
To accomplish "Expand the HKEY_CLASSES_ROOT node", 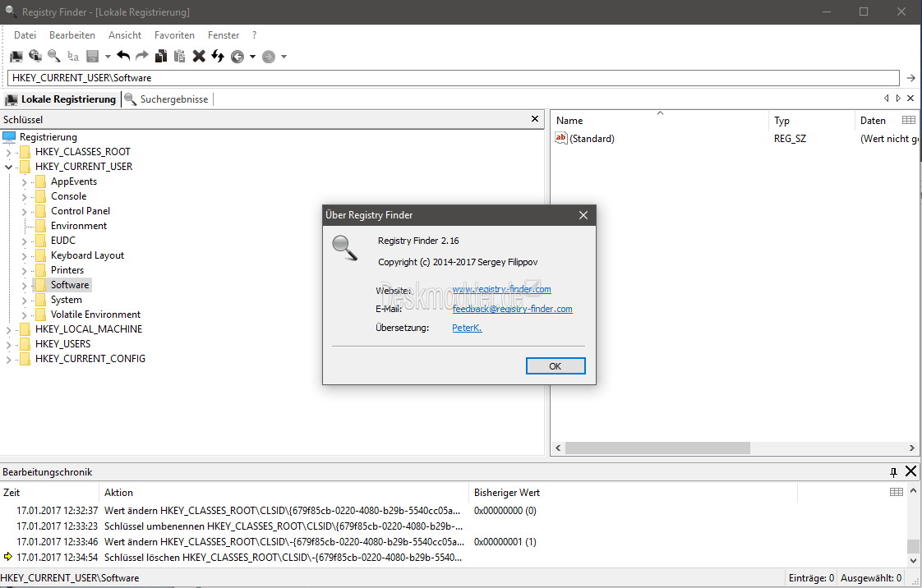I will click(8, 152).
